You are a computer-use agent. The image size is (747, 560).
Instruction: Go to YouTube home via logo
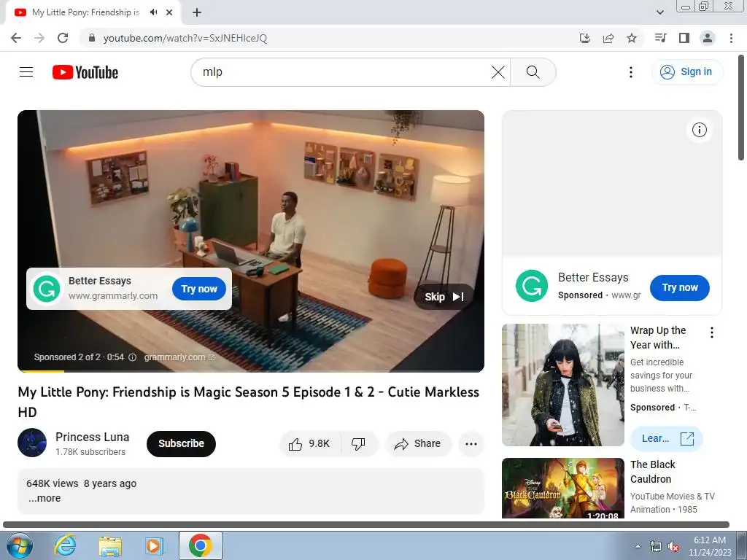(x=85, y=72)
